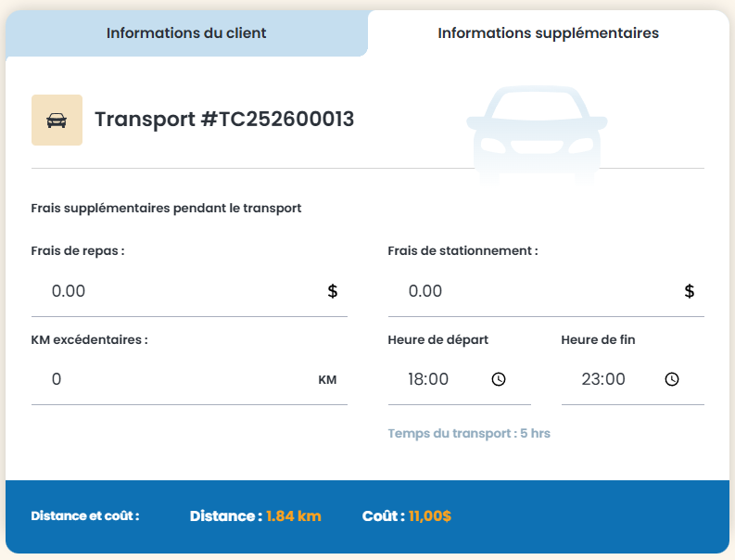Screen dimensions: 735x560
Task: Click the dollar sign in Frais de stationnement
Action: coord(690,291)
